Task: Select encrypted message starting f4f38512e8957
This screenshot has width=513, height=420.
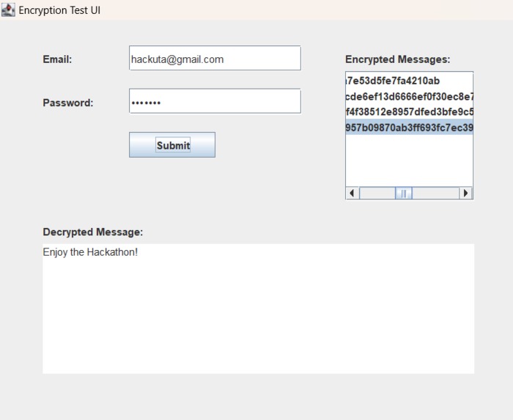Action: click(409, 112)
